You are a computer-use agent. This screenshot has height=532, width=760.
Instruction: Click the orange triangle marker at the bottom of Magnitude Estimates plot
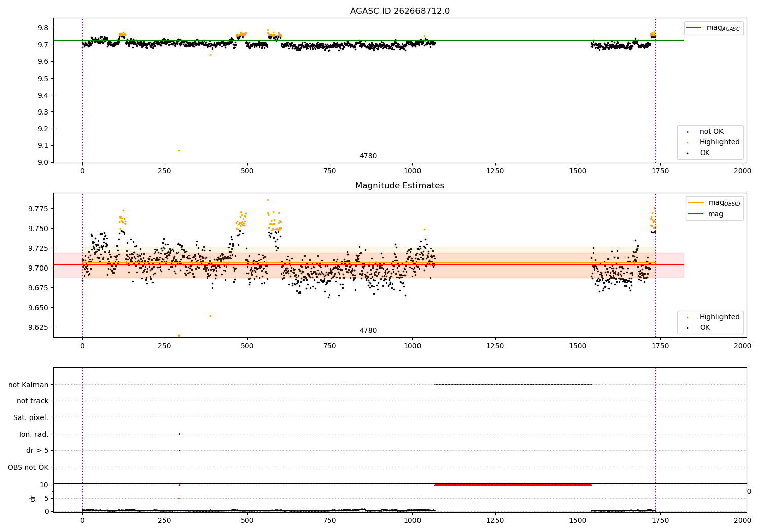[x=179, y=336]
